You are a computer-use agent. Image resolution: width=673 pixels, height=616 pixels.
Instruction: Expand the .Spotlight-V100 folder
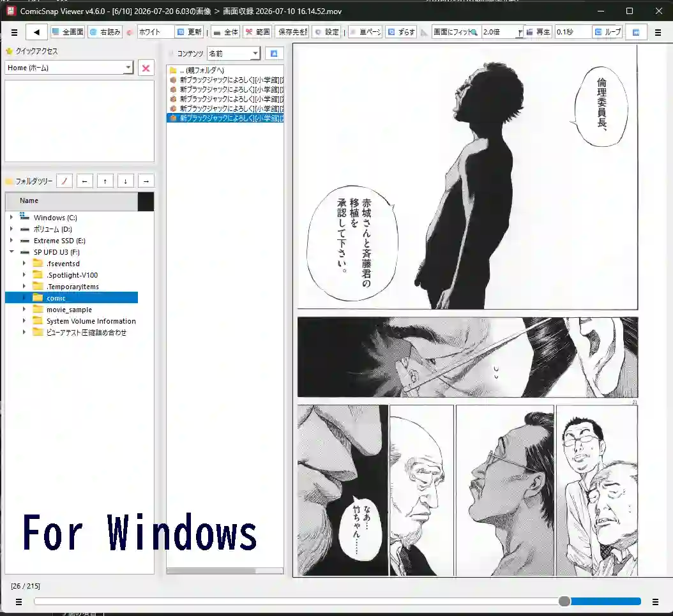click(24, 274)
